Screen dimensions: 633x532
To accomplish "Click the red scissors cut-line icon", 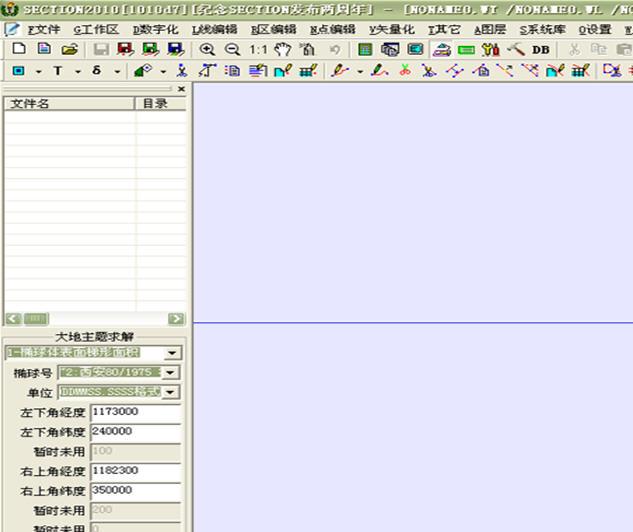I will 405,71.
